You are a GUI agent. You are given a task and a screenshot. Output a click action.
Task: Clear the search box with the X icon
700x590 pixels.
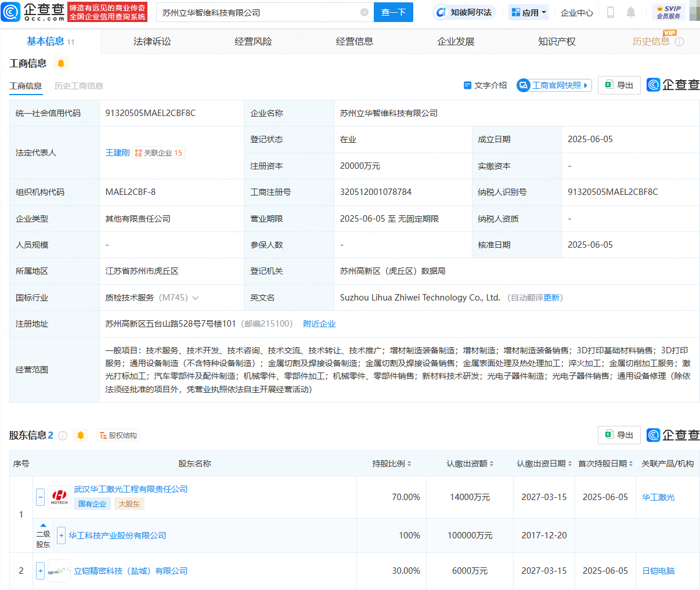(365, 12)
